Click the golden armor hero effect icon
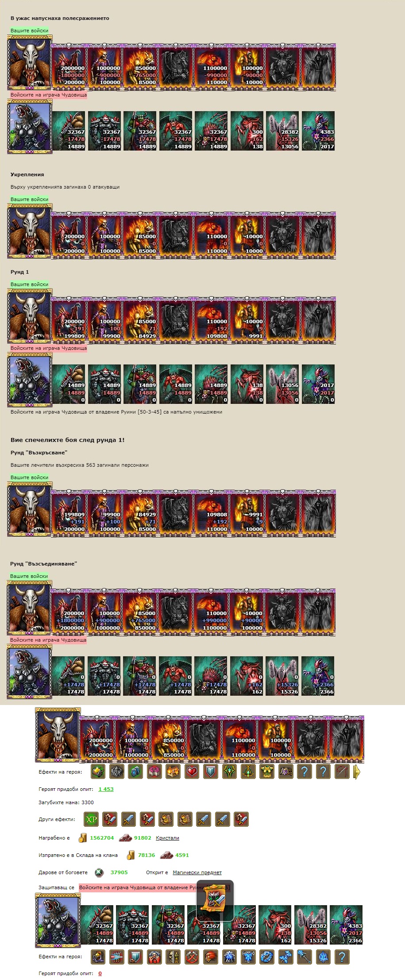This screenshot has width=405, height=980. [267, 772]
